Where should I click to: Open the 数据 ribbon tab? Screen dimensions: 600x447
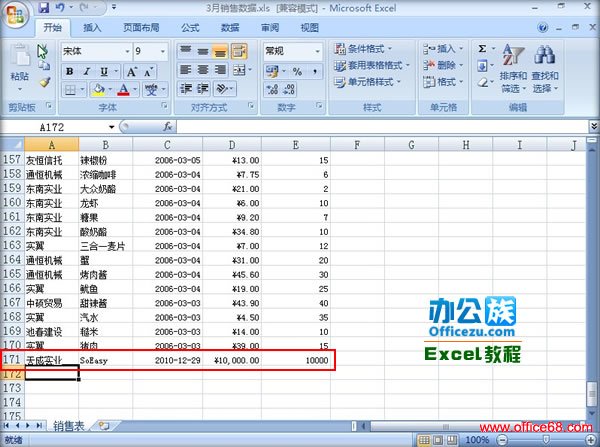click(x=230, y=28)
